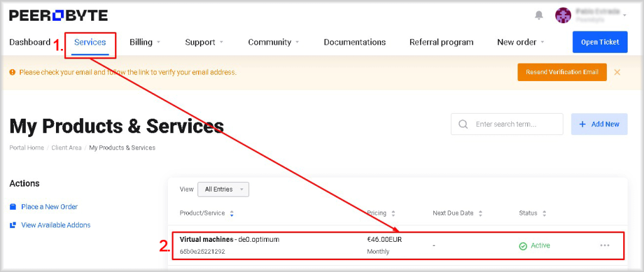This screenshot has width=644, height=272.
Task: Click the My Products & Services breadcrumb
Action: (123, 148)
